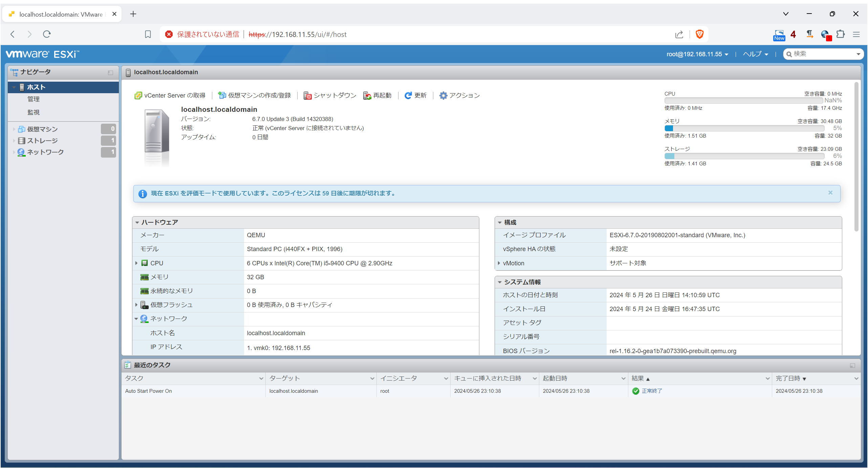Screen dimensions: 868x468
Task: Click the storage usage bar
Action: [x=744, y=156]
